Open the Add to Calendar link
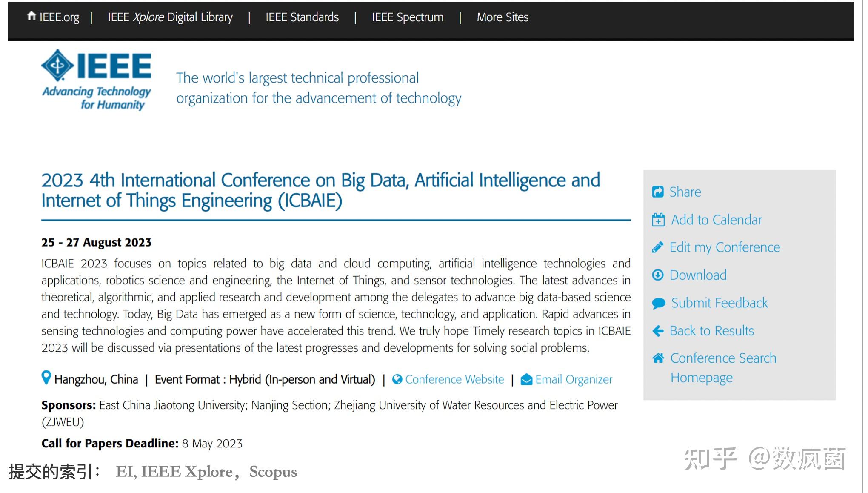 (716, 220)
